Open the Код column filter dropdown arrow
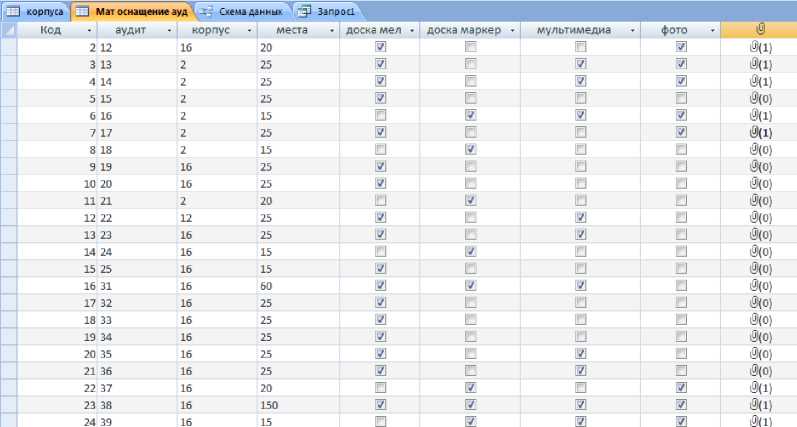This screenshot has width=797, height=427. [x=89, y=30]
